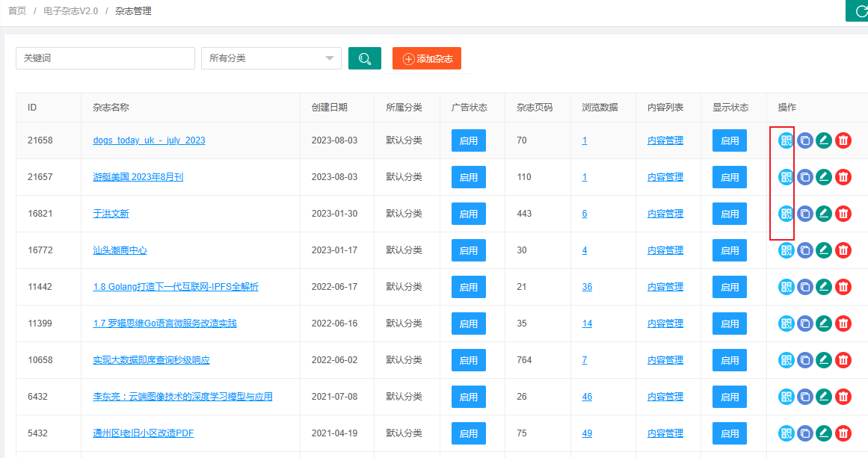Copy the 游艇美国 2023年8月刊 magazine

[x=804, y=177]
